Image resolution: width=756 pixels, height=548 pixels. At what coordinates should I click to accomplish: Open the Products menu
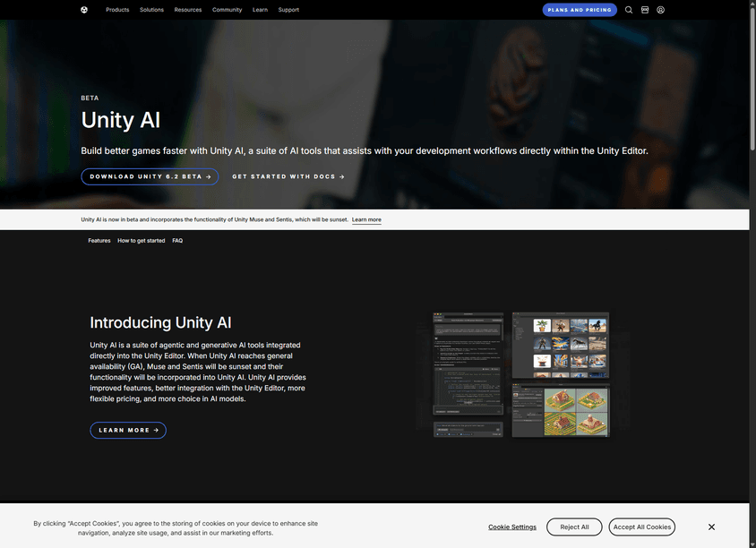[117, 10]
